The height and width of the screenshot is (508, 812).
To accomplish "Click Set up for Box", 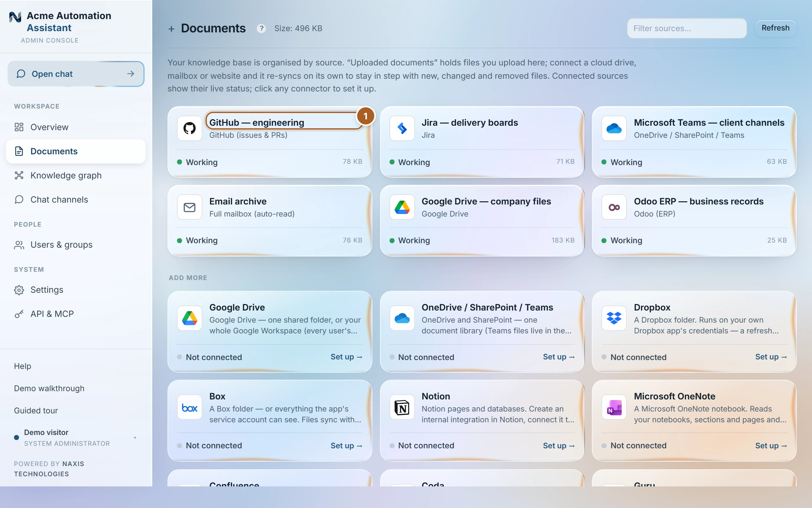I will (x=346, y=445).
